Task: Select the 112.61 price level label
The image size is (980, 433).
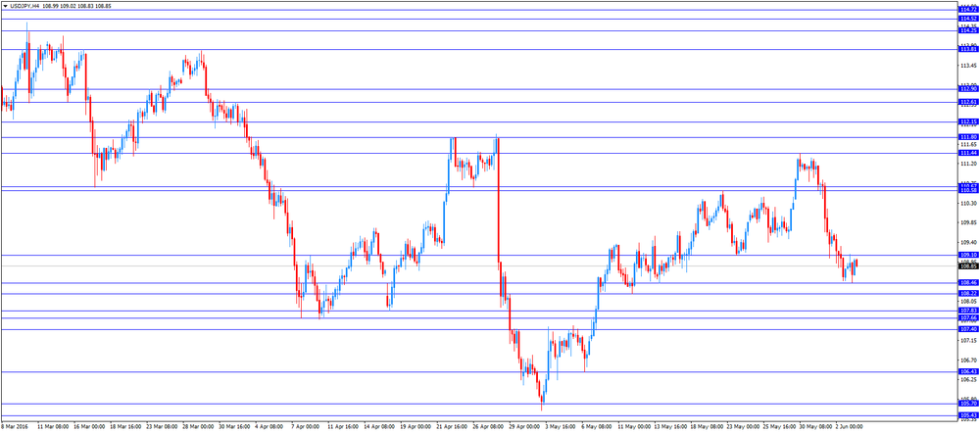Action: point(969,102)
